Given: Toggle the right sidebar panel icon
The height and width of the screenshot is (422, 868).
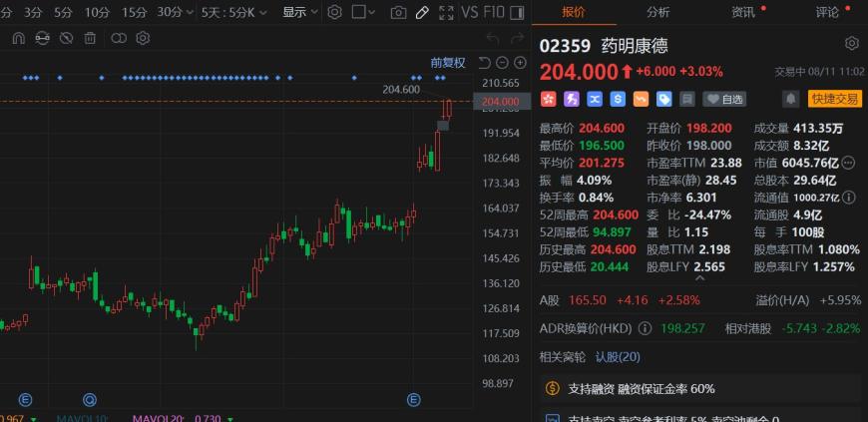Looking at the screenshot, I should click(x=517, y=13).
